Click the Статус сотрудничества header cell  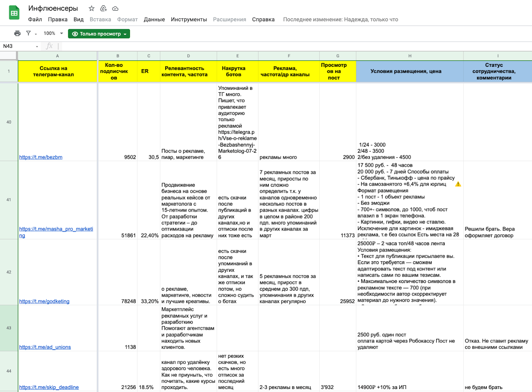498,71
